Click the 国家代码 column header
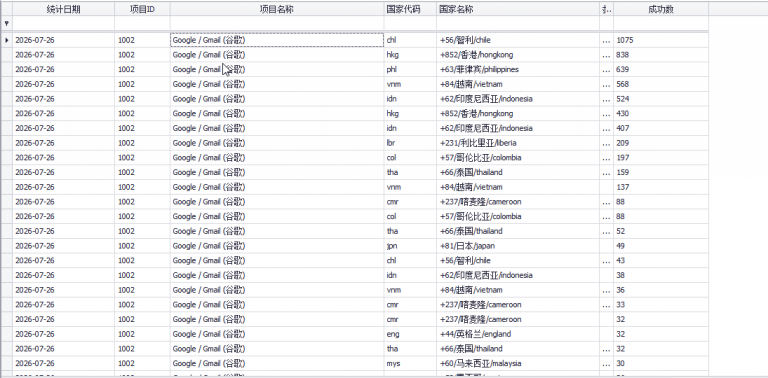 tap(410, 9)
